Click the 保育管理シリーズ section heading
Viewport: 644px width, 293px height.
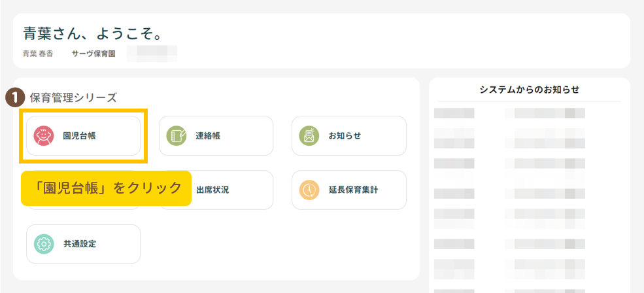pos(73,98)
